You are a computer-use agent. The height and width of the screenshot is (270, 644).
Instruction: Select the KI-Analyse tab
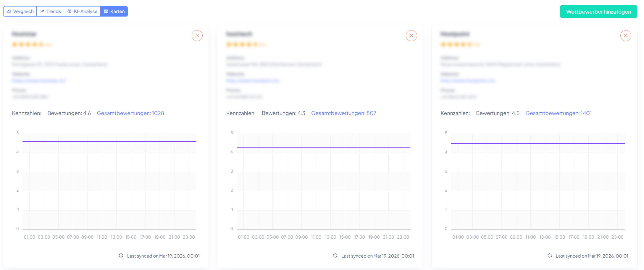[82, 12]
